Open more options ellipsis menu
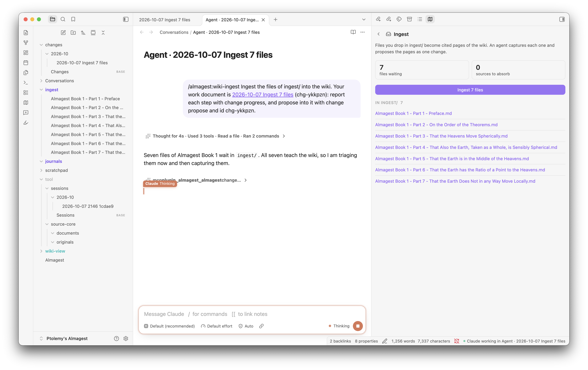 click(363, 32)
